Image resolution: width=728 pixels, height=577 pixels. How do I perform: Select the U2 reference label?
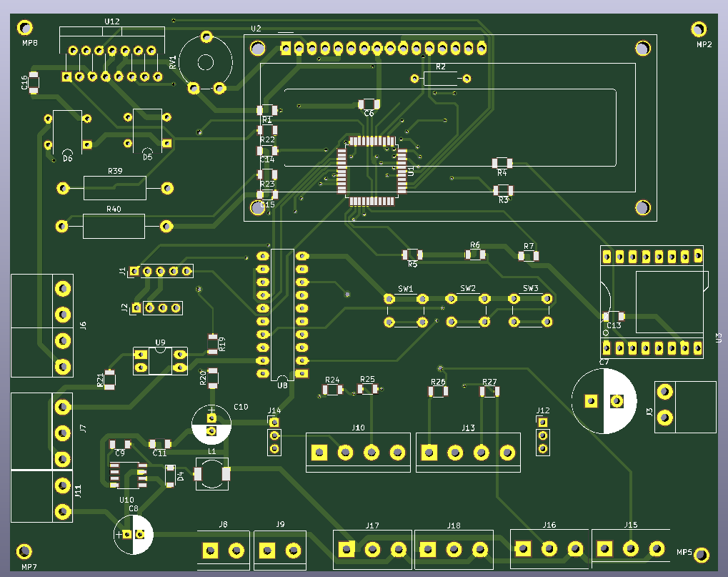point(256,29)
